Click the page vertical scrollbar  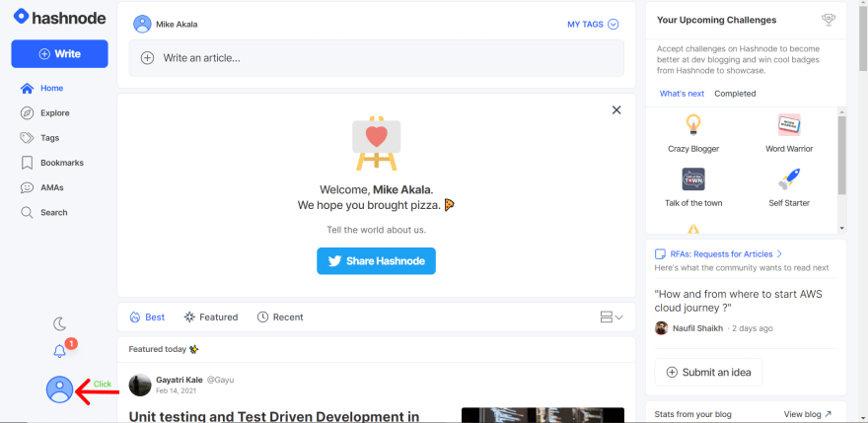point(863,36)
